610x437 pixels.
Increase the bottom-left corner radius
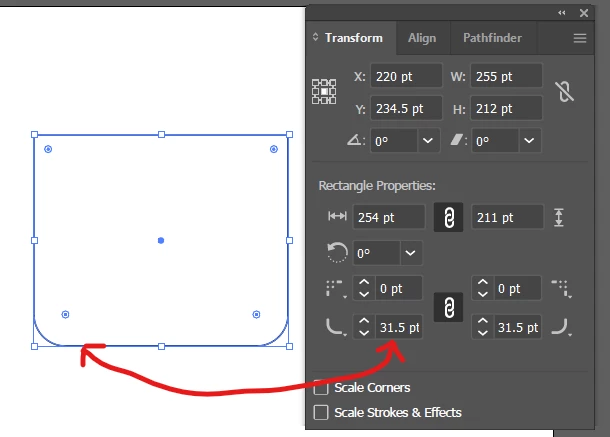pos(364,321)
